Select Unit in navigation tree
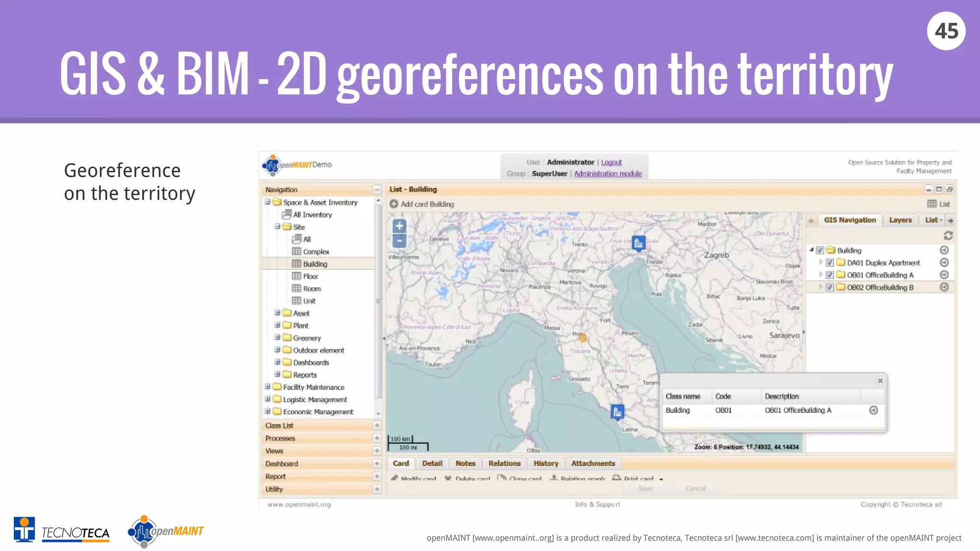The width and height of the screenshot is (980, 551). pyautogui.click(x=309, y=301)
